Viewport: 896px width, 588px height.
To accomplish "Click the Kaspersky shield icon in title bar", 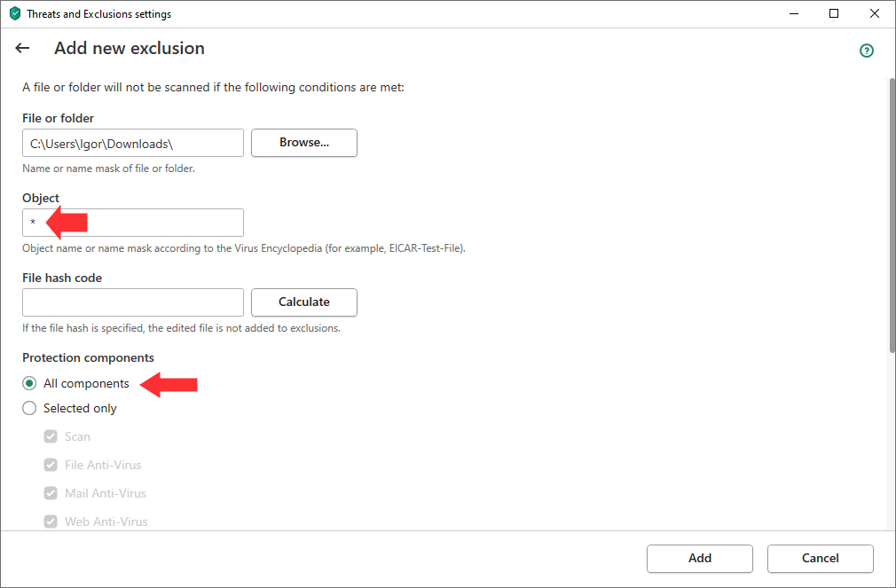I will (15, 13).
